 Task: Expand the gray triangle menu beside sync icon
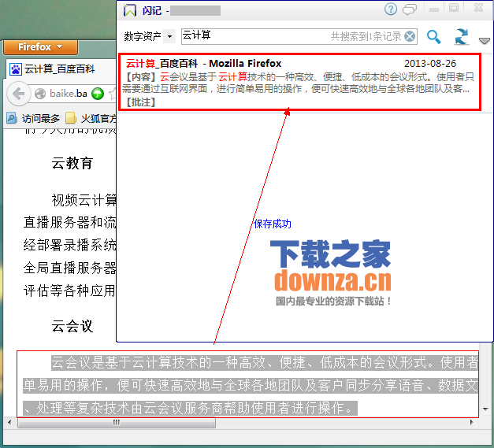[x=485, y=41]
